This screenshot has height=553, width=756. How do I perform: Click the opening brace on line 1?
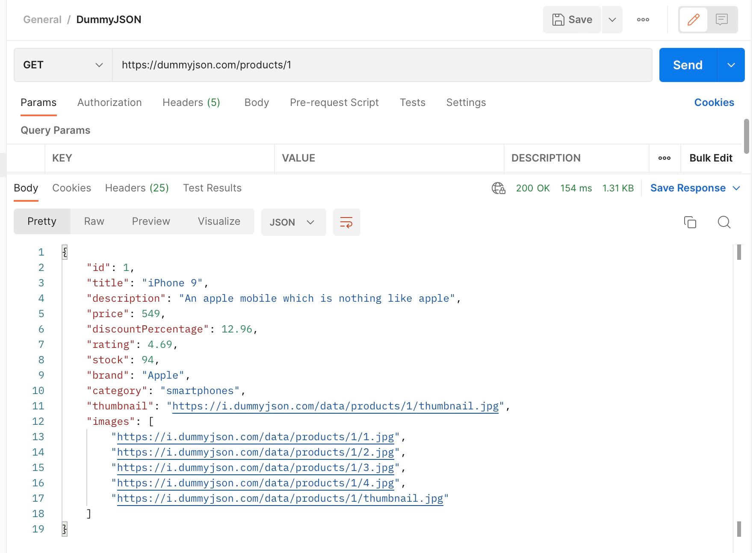(65, 252)
